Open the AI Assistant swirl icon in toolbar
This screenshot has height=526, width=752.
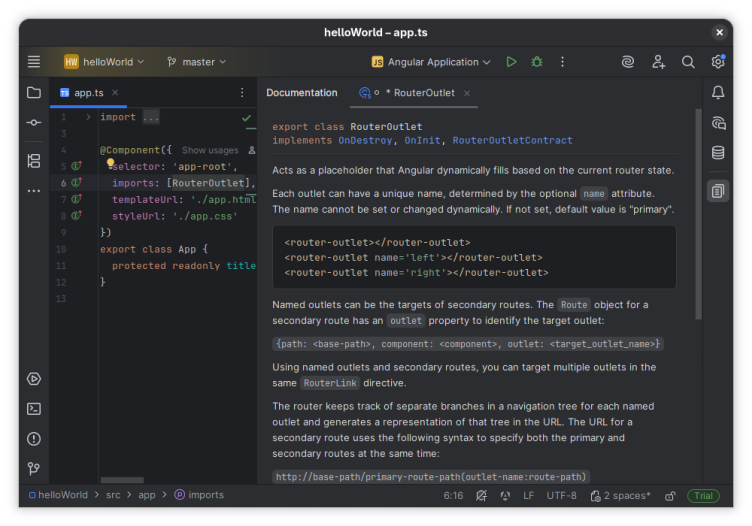(x=628, y=62)
